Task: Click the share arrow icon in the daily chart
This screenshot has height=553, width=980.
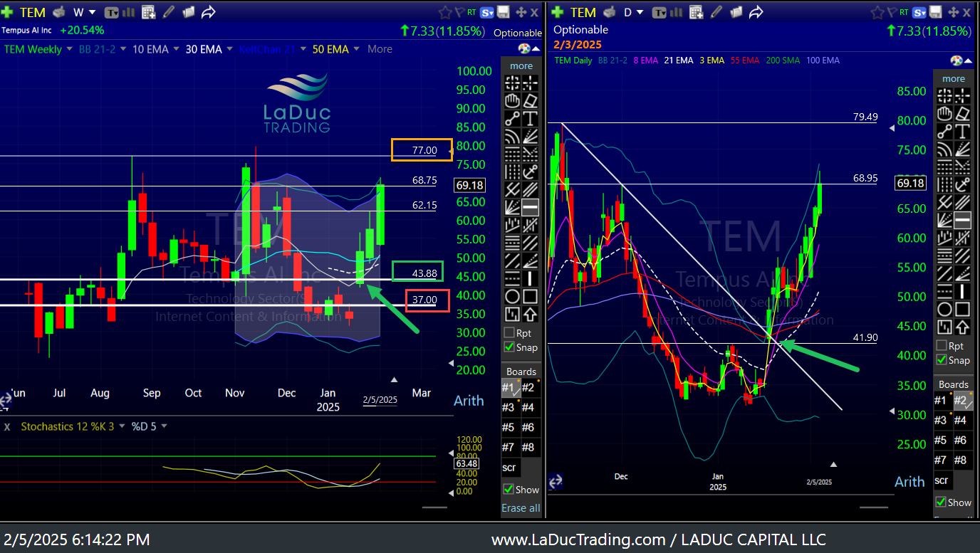Action: coord(756,12)
